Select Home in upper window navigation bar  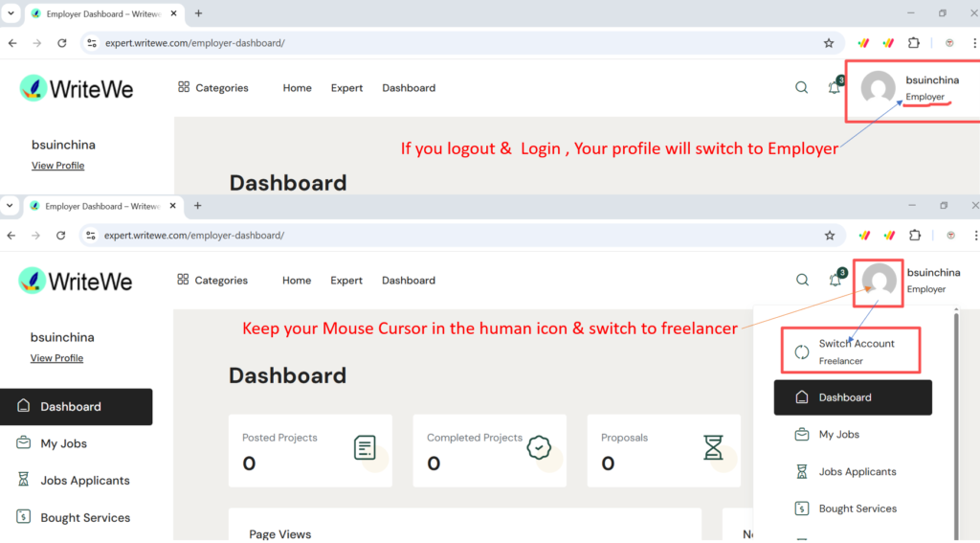[x=297, y=88]
